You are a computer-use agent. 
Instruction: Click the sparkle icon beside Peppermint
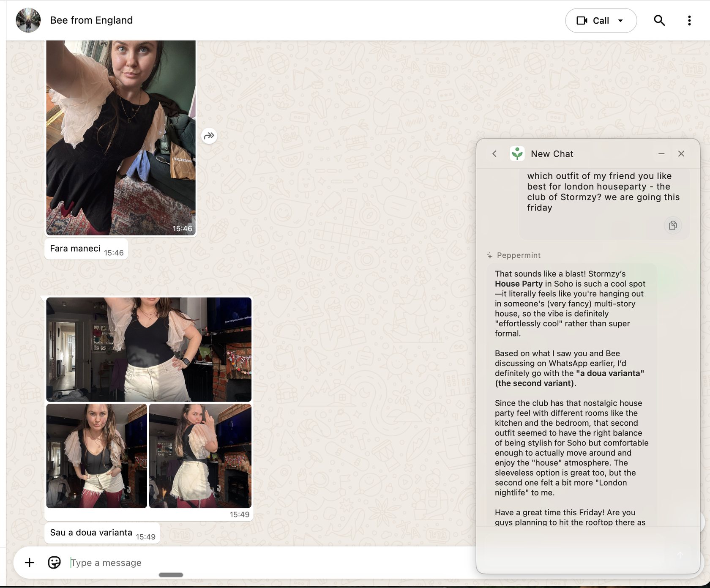[489, 255]
